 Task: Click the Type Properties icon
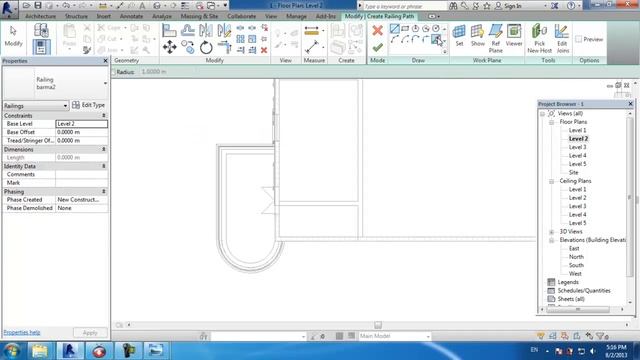tap(41, 30)
